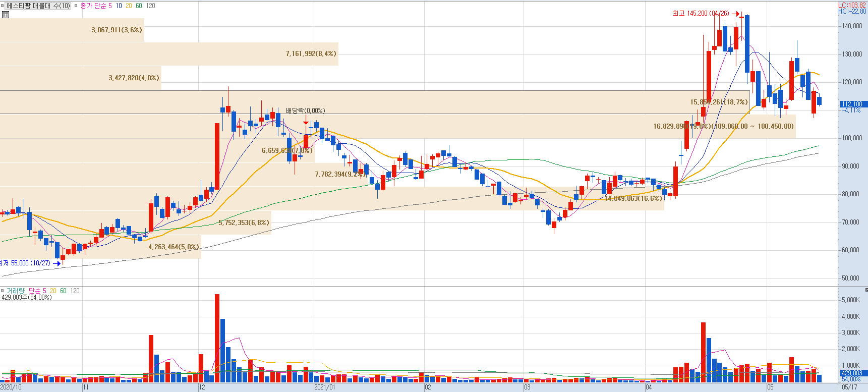The height and width of the screenshot is (392, 868).
Task: Close the volume pane with its corner button
Action: click(866, 290)
